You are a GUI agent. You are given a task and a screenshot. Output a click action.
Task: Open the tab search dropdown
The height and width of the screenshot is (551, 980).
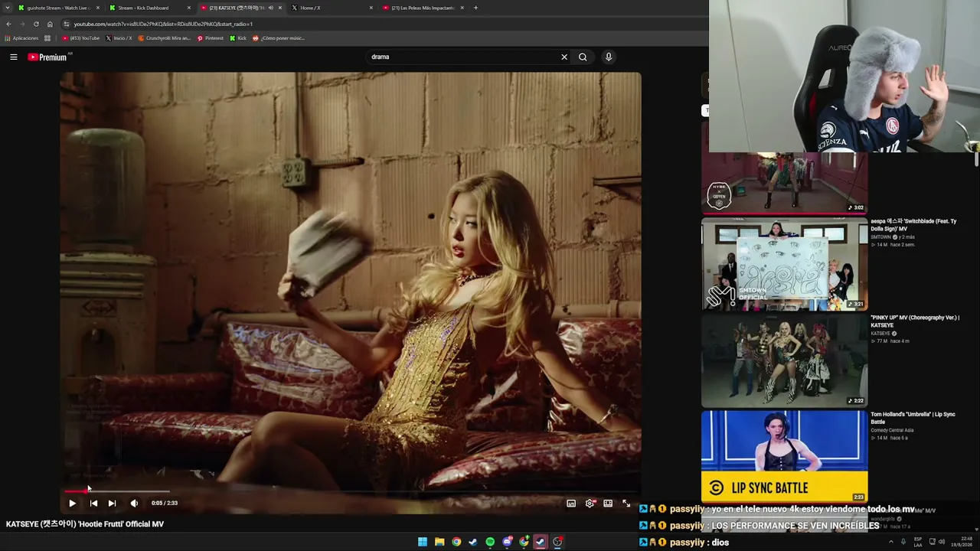click(x=7, y=8)
